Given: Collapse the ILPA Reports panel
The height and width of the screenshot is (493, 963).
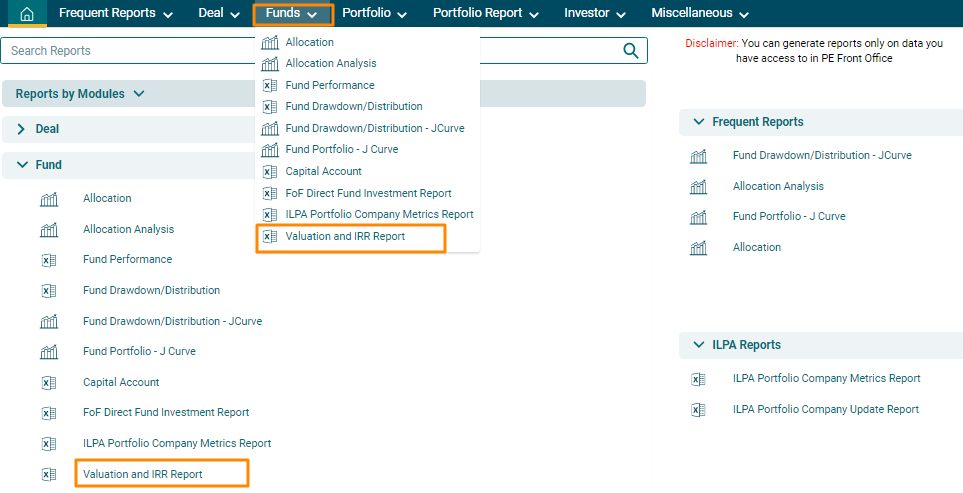Looking at the screenshot, I should tap(697, 345).
